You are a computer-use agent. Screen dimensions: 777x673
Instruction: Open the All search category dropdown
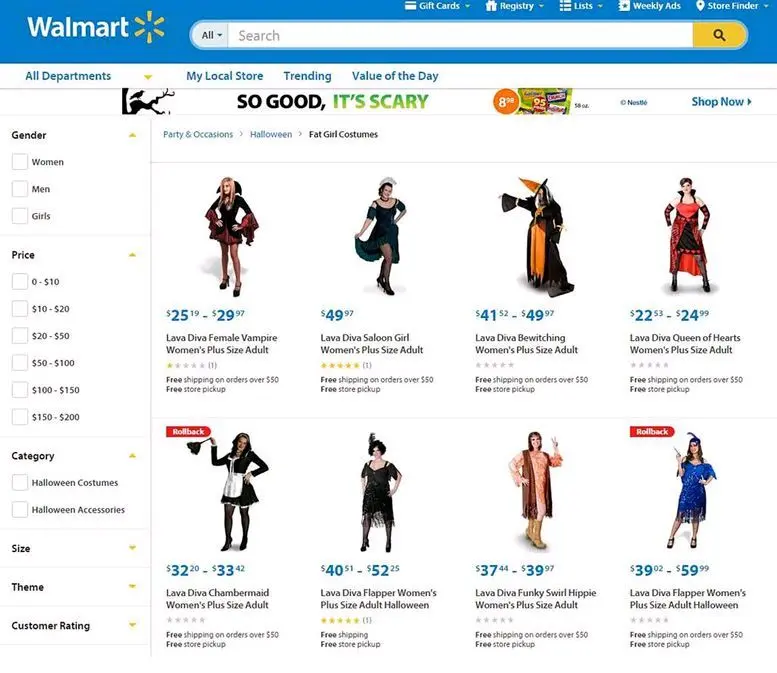click(212, 35)
